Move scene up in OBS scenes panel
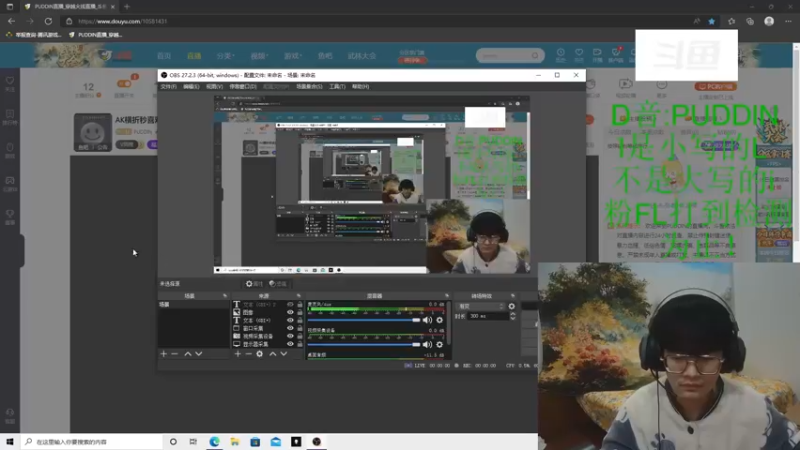The image size is (800, 450). tap(188, 354)
